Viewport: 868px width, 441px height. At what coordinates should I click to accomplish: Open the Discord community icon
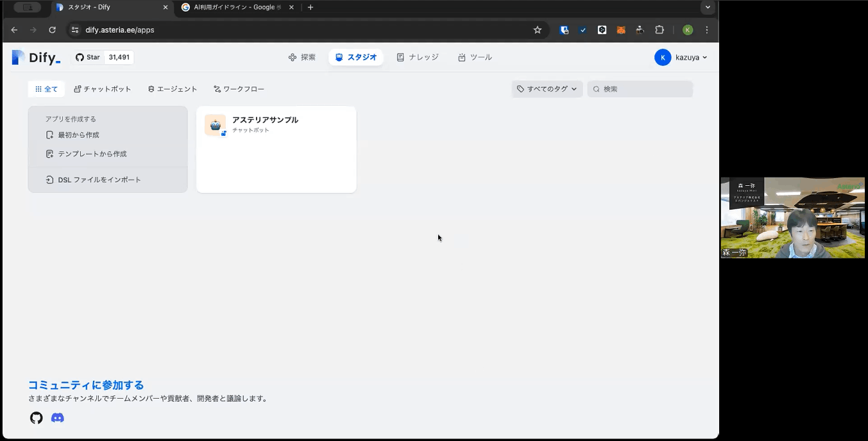[x=58, y=418]
